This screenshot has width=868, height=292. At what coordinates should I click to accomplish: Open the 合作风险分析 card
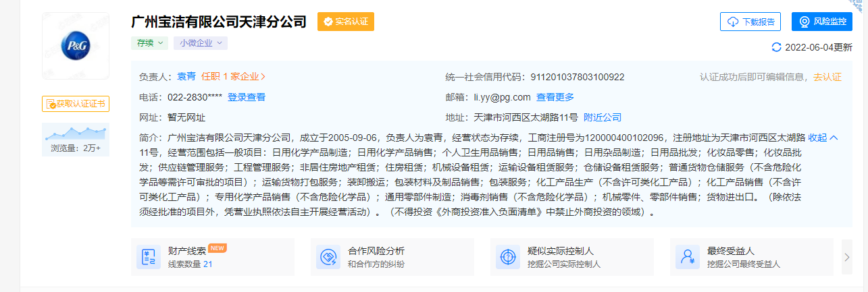click(x=392, y=257)
